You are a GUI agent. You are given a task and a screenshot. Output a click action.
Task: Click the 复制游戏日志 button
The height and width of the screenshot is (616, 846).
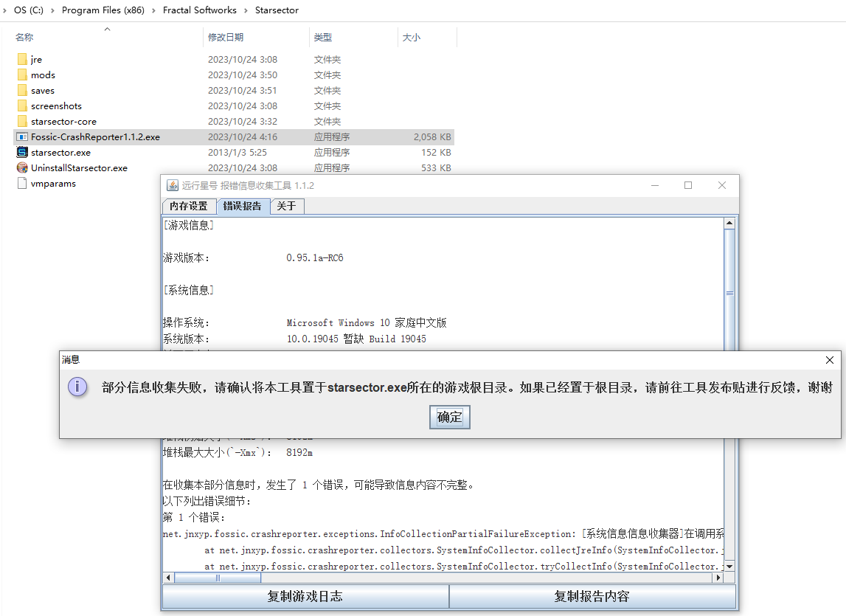tap(305, 597)
